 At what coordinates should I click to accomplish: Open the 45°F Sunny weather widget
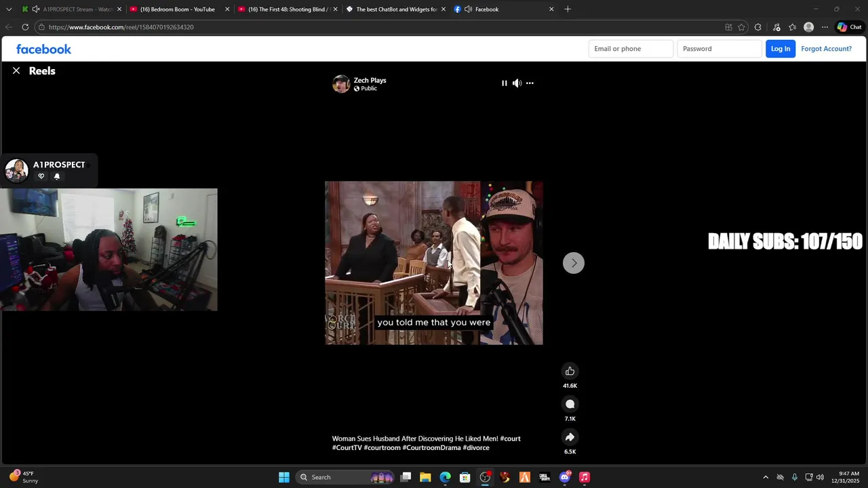(23, 477)
